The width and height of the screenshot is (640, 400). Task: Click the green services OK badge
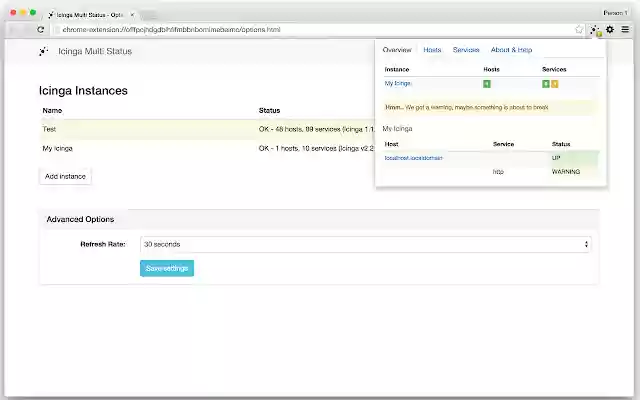click(x=546, y=84)
